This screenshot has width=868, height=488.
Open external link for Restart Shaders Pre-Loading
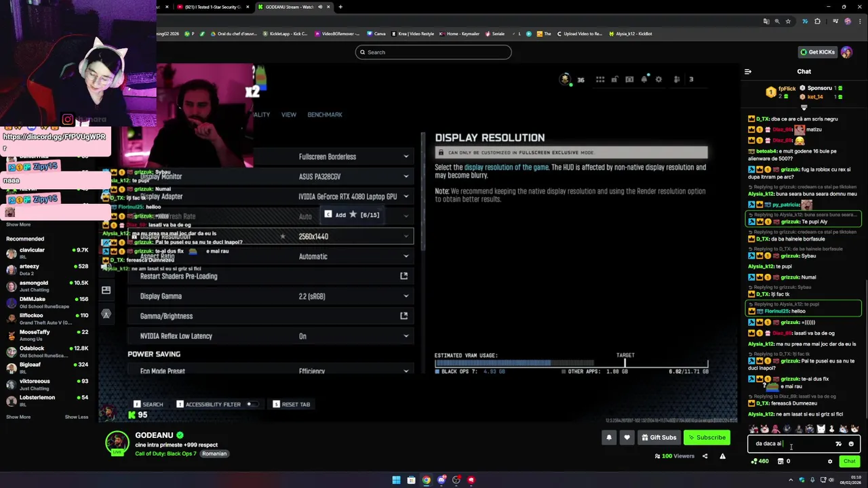click(404, 276)
